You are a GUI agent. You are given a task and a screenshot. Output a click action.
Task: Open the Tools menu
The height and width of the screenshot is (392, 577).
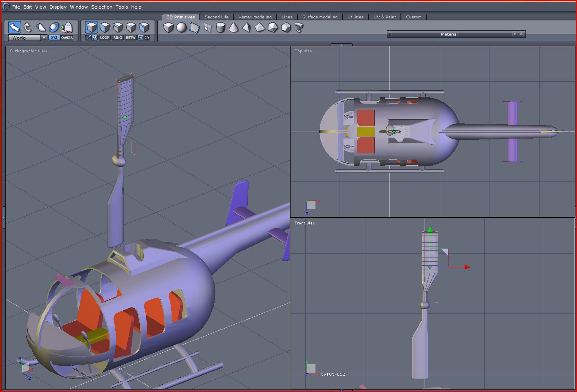122,7
